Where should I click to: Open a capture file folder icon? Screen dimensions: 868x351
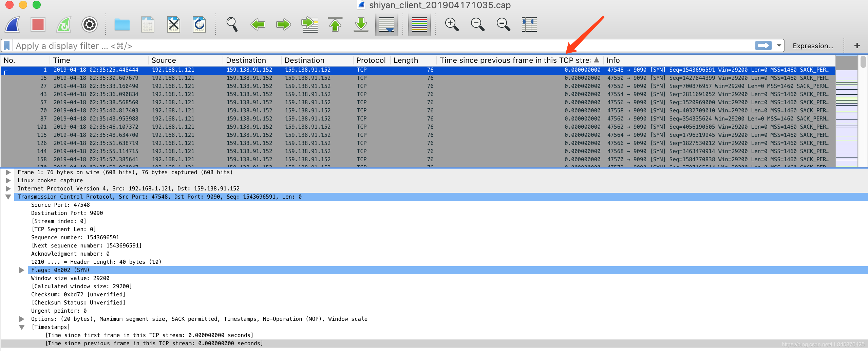pos(122,24)
